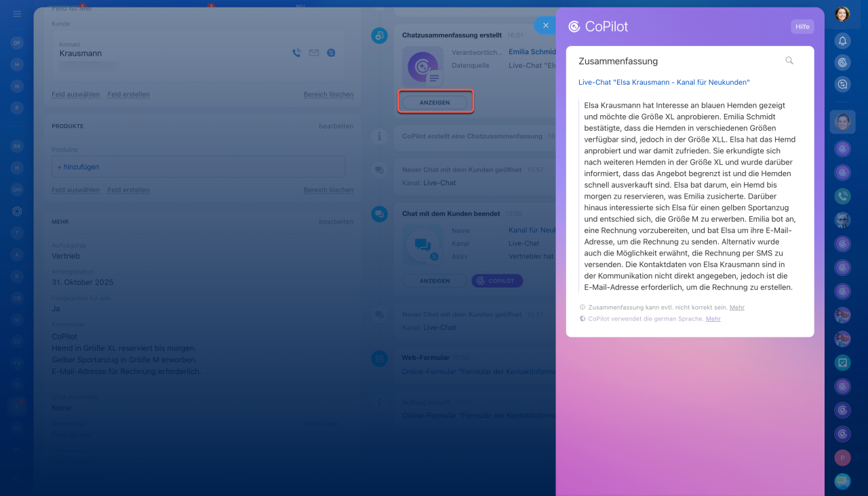Click Bereich löschen below Kunde contact
The width and height of the screenshot is (868, 496).
[329, 95]
